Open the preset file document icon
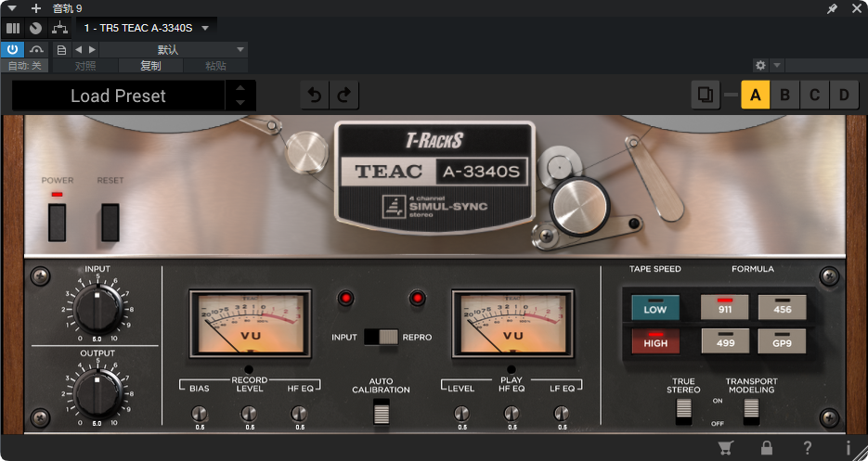868x461 pixels. (x=61, y=50)
